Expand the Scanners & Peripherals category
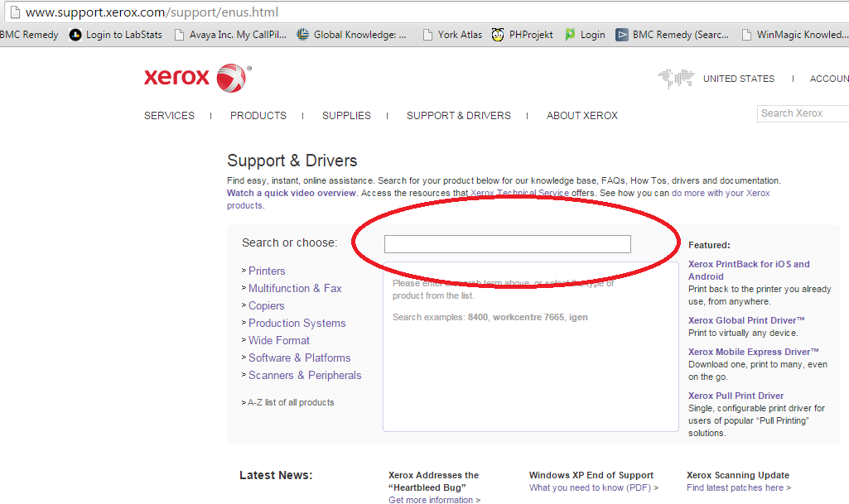The width and height of the screenshot is (849, 504). pos(305,375)
